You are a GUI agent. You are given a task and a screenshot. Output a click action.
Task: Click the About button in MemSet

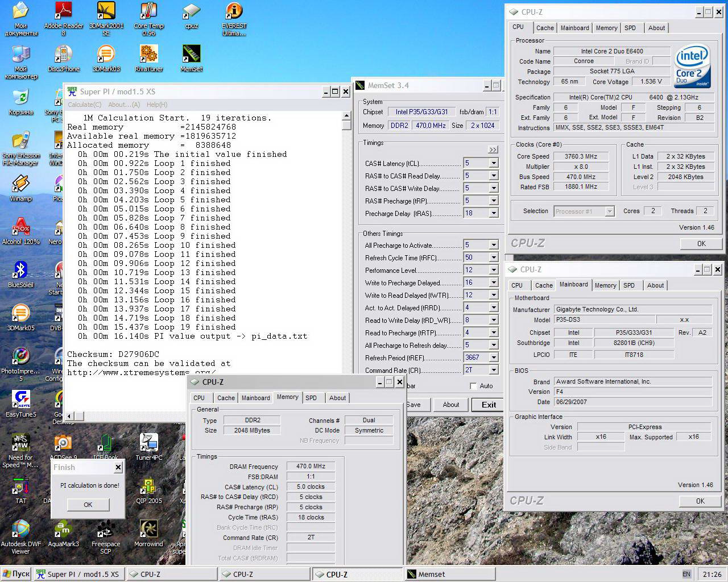(x=451, y=405)
